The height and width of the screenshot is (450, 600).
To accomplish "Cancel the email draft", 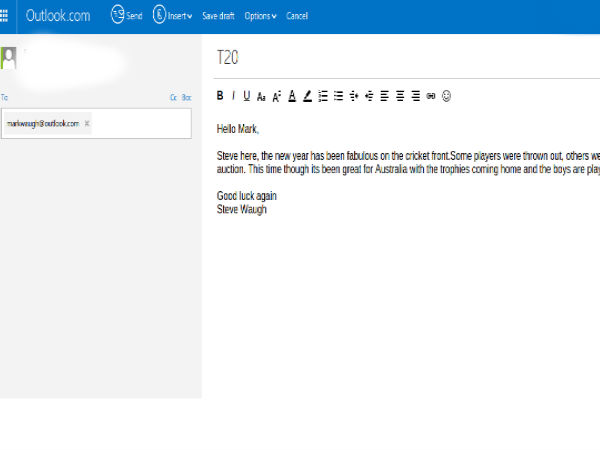I will 297,16.
